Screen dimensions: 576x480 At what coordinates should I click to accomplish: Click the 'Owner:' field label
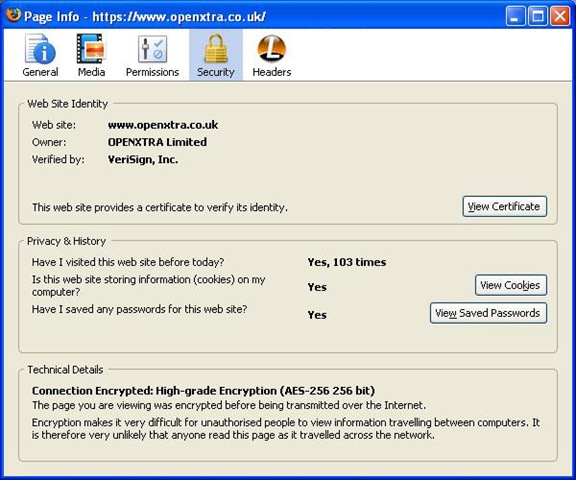(x=49, y=142)
